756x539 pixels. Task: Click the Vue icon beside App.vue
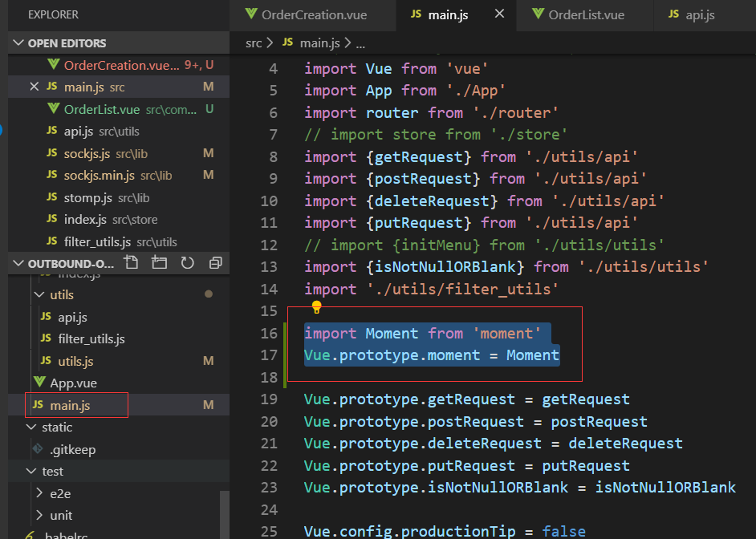coord(39,383)
